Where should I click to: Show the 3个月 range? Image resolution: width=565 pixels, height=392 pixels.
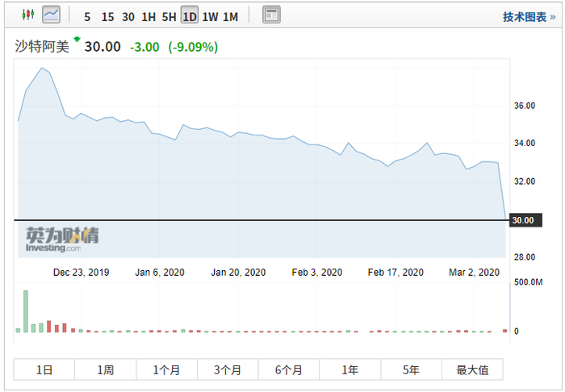(x=228, y=370)
